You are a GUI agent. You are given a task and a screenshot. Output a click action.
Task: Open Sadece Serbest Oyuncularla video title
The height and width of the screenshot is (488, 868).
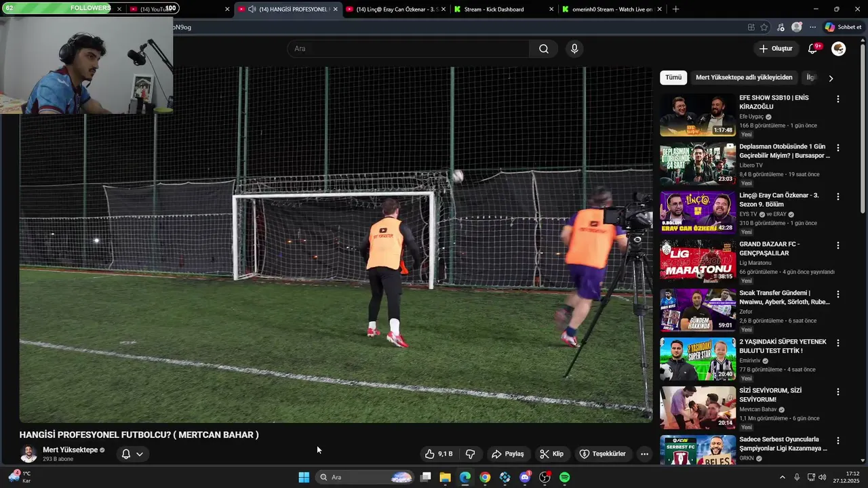point(783,444)
